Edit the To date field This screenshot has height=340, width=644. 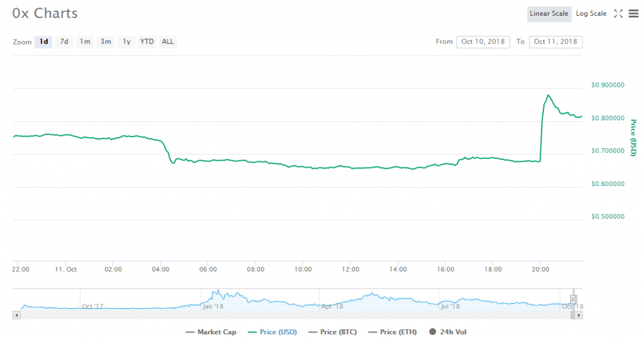[555, 41]
